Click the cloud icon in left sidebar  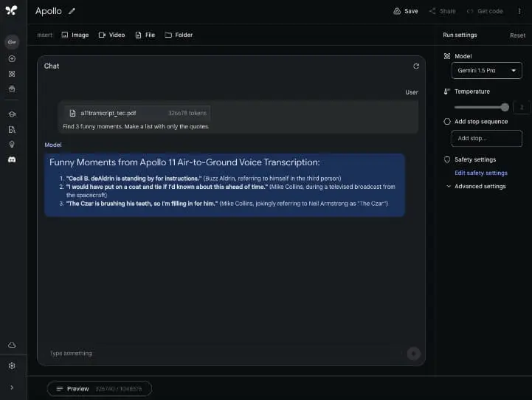point(12,345)
